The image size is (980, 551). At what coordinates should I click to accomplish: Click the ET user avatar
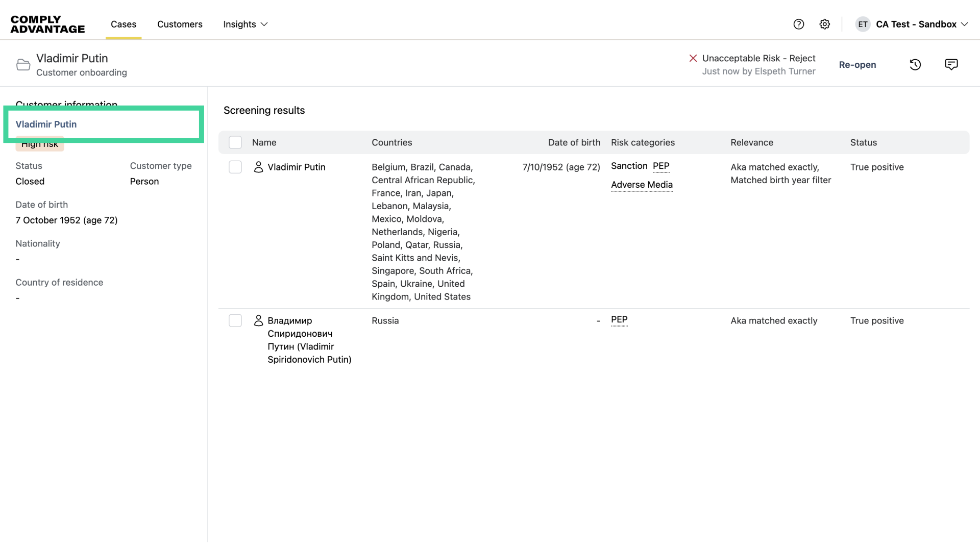[x=863, y=24]
